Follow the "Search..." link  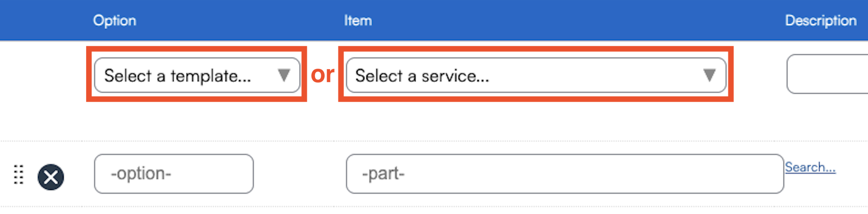click(810, 167)
